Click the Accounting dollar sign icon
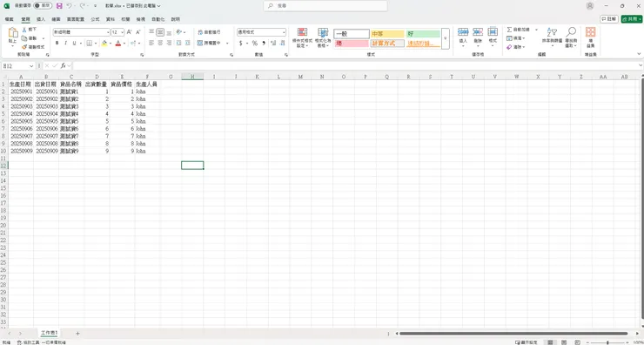This screenshot has height=345, width=644. (241, 43)
